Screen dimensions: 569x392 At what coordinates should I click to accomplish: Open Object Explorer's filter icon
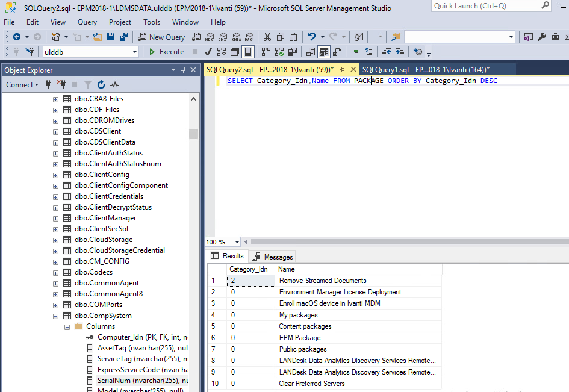89,84
